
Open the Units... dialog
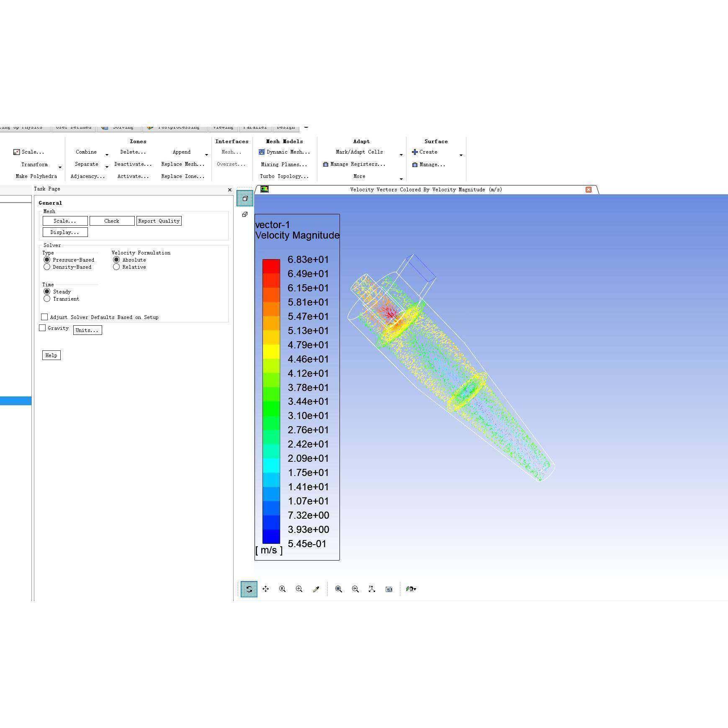coord(87,330)
